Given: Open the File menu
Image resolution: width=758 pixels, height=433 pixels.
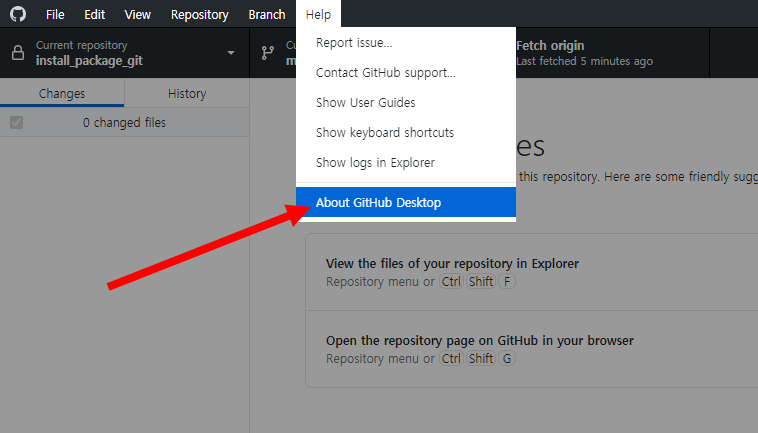Looking at the screenshot, I should [55, 14].
